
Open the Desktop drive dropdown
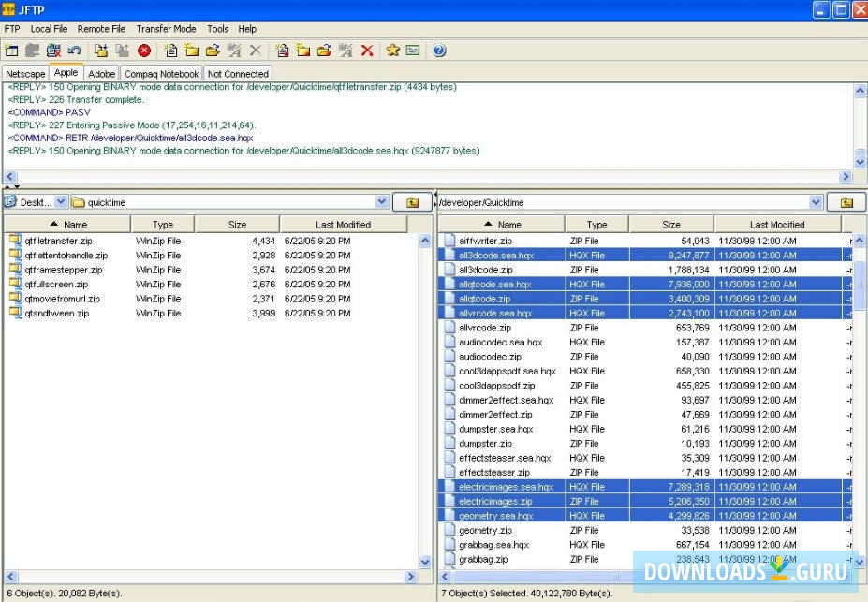pyautogui.click(x=61, y=202)
